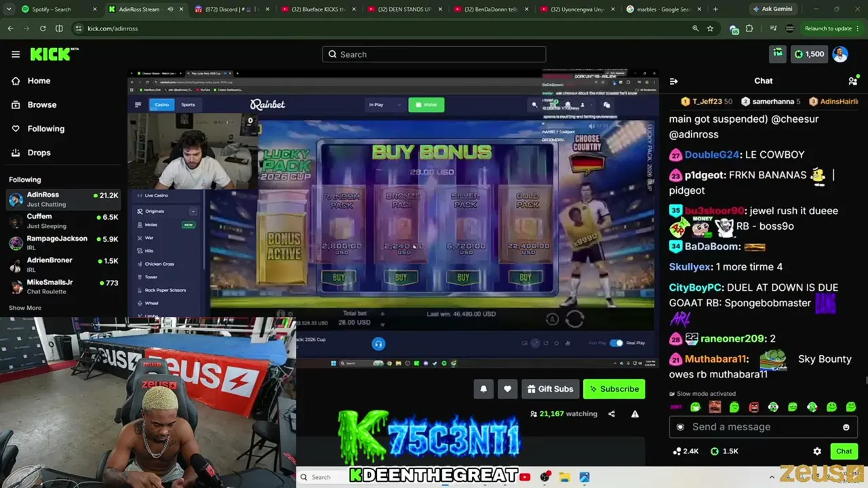Select the first green frog emote in quick row
This screenshot has width=868, height=488.
tap(695, 407)
